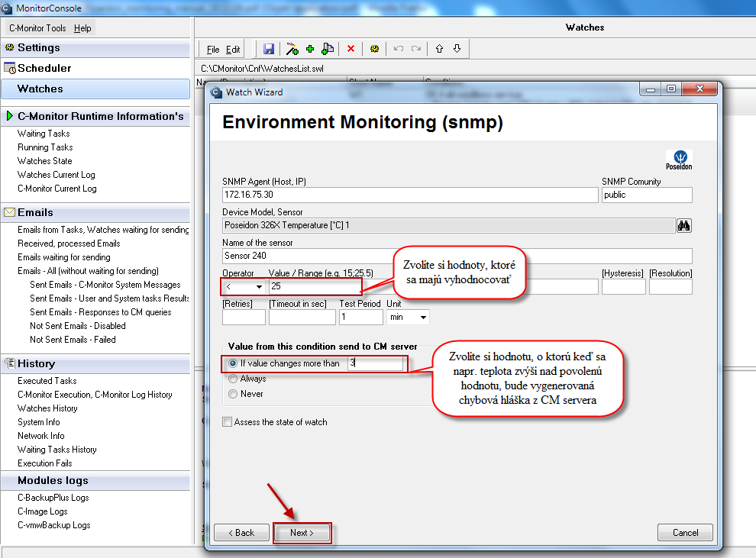
Task: Open the Operator dropdown
Action: [244, 287]
